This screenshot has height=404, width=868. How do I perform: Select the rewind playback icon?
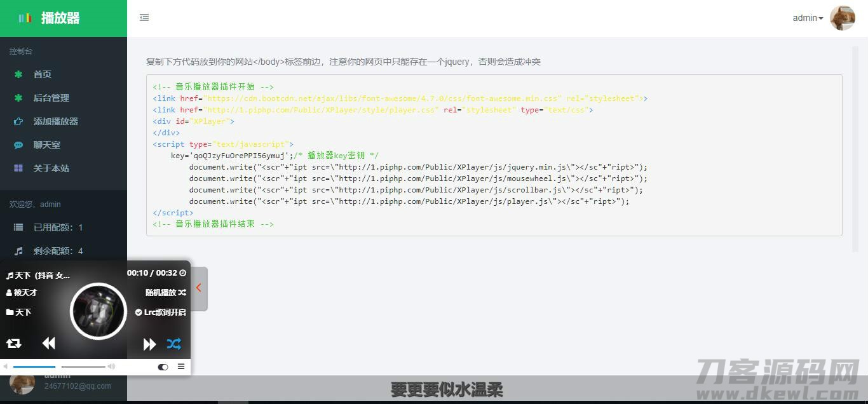tap(48, 343)
